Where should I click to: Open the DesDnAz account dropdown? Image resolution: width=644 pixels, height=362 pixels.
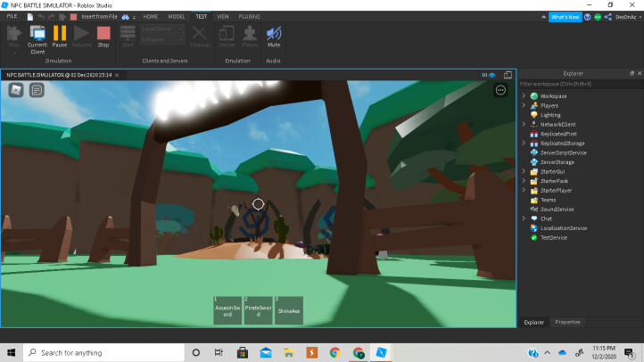coord(629,17)
